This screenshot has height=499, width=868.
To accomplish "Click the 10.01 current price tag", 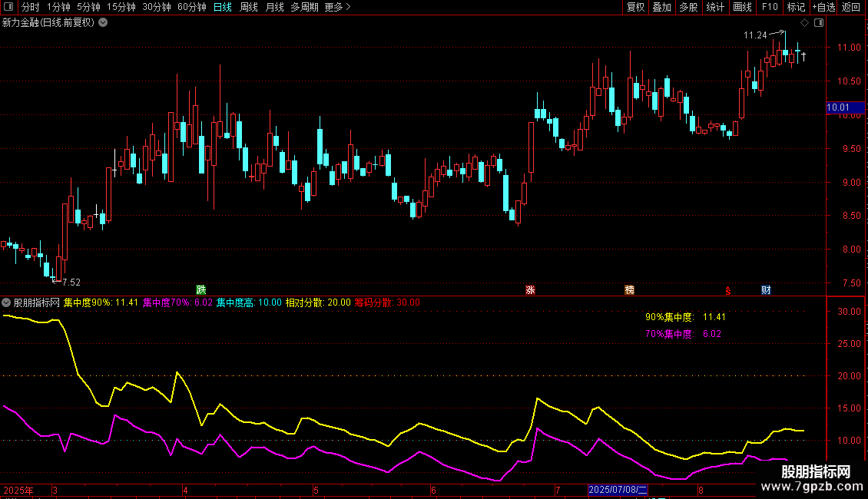I will click(845, 107).
